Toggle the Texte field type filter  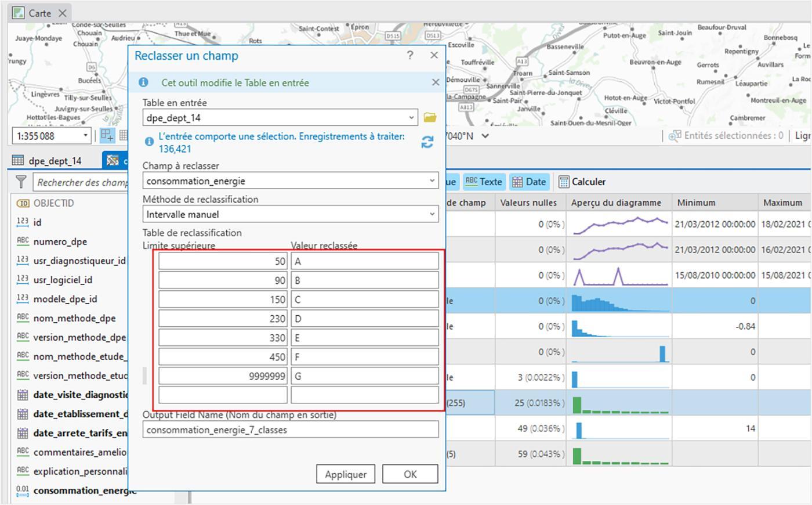click(x=483, y=182)
